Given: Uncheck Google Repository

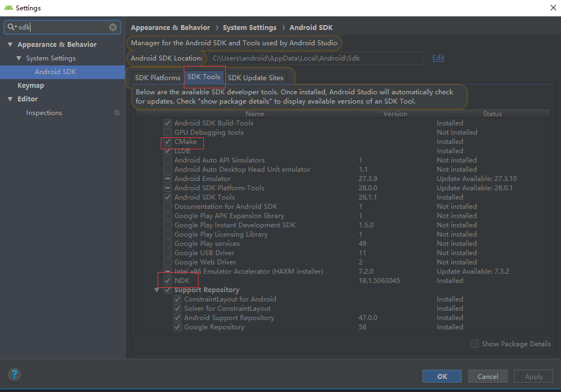Looking at the screenshot, I should pyautogui.click(x=178, y=327).
